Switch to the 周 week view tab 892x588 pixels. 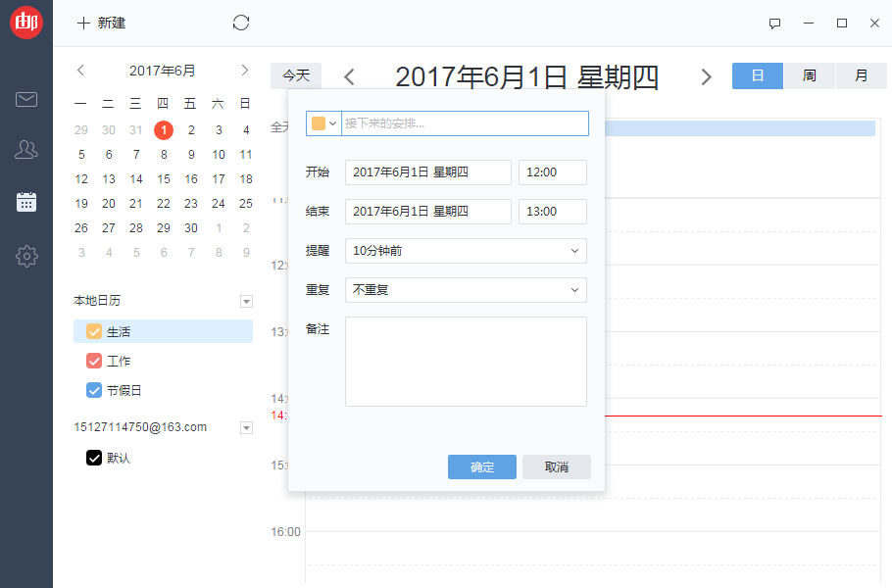tap(809, 75)
